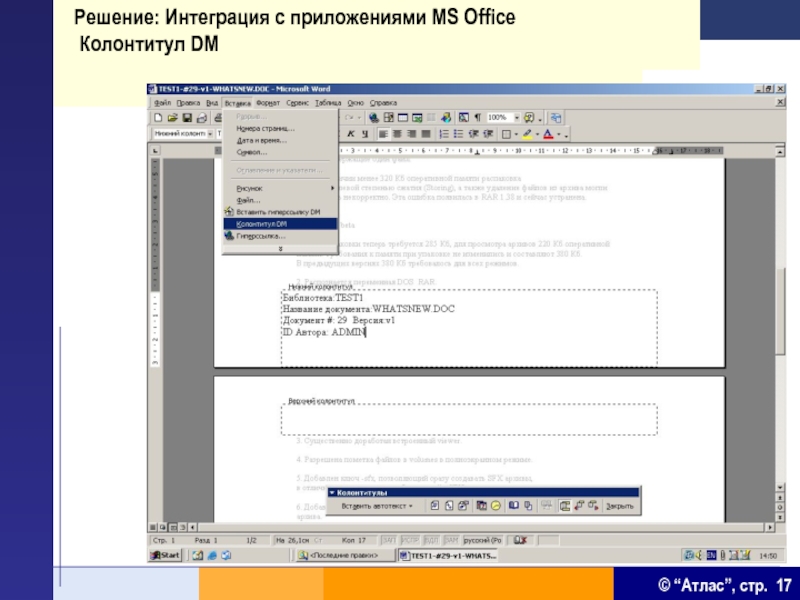Click the Drawing toolbar icon
The width and height of the screenshot is (800, 600).
[446, 118]
